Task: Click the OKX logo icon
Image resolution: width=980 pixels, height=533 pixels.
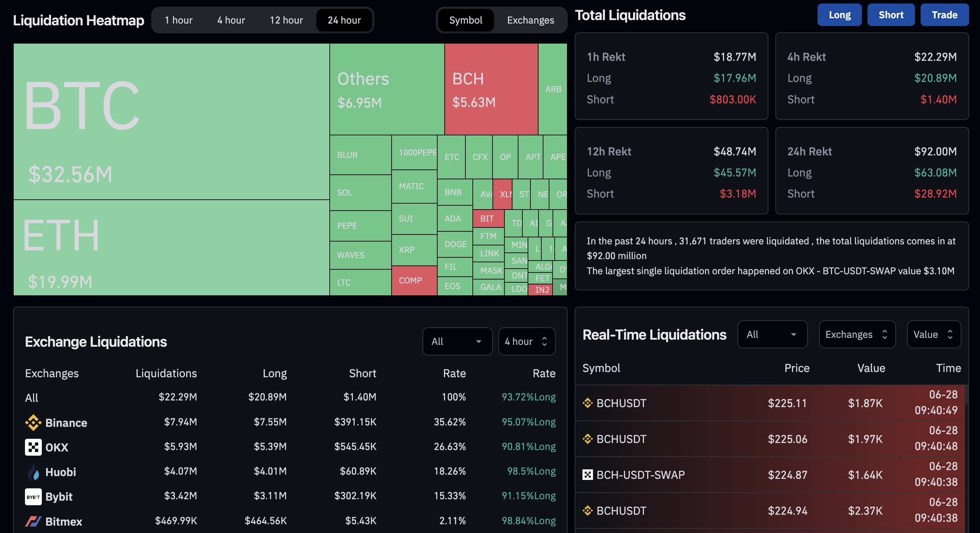Action: click(33, 447)
